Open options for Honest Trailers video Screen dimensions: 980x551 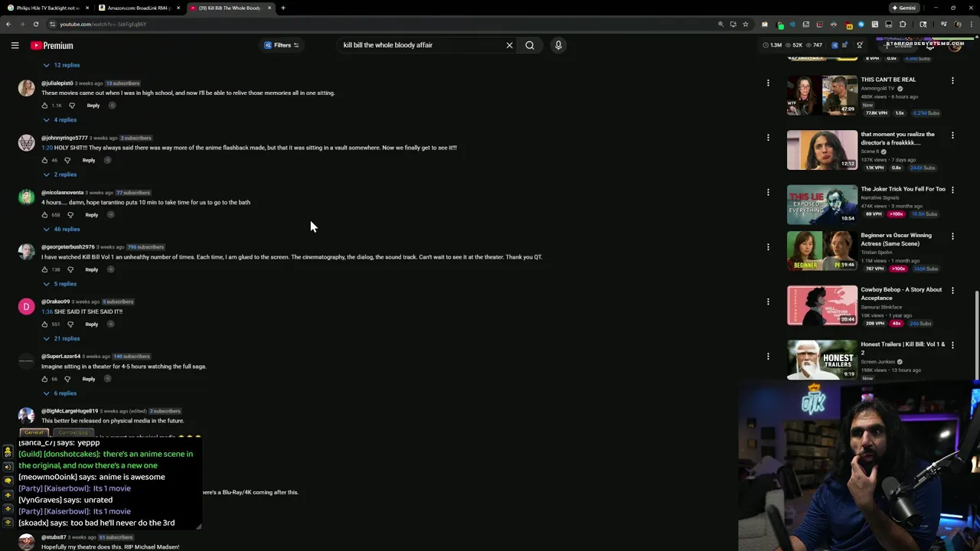952,345
